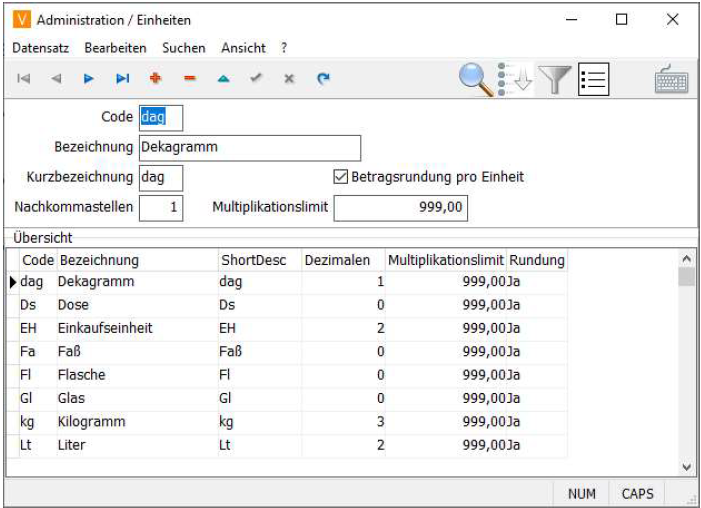Click the Multiplikationslimit input field

click(x=400, y=208)
